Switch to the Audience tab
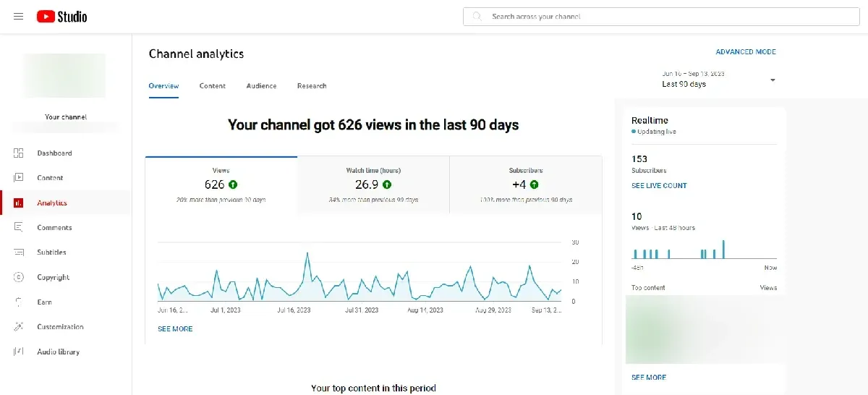This screenshot has width=868, height=395. (261, 86)
